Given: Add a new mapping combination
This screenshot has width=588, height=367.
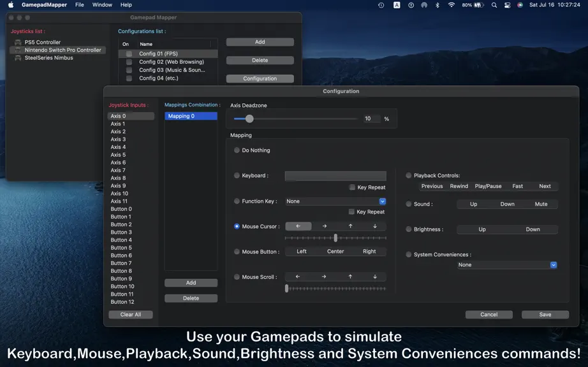Looking at the screenshot, I should [191, 283].
